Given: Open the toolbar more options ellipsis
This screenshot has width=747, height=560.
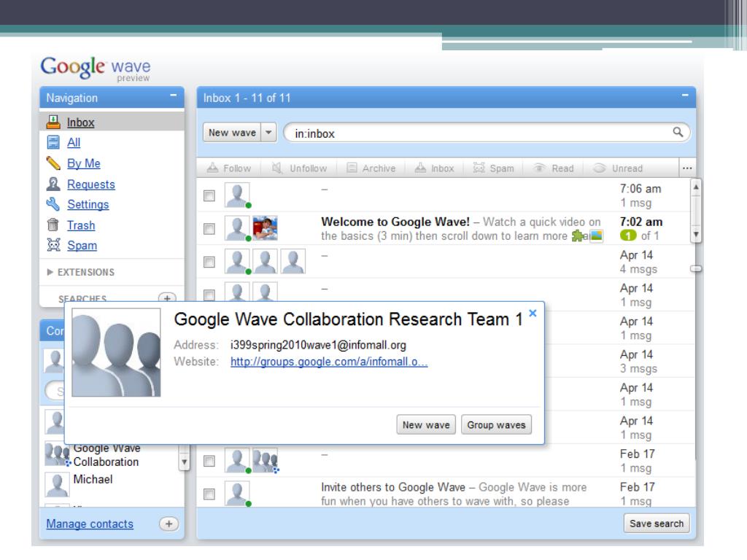Looking at the screenshot, I should pos(687,168).
